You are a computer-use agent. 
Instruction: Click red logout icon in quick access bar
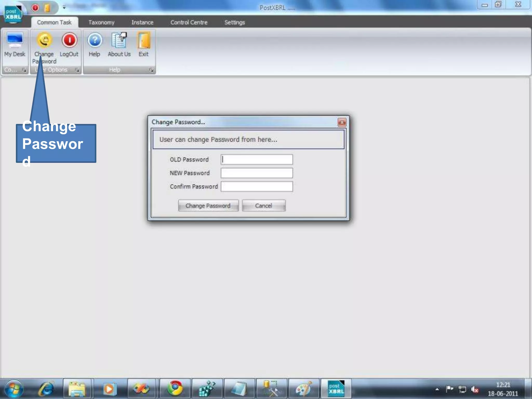tap(35, 8)
